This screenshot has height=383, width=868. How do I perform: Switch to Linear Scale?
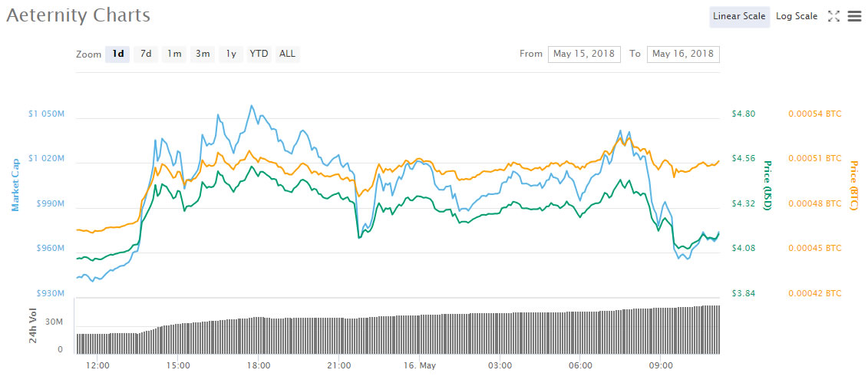tap(739, 16)
